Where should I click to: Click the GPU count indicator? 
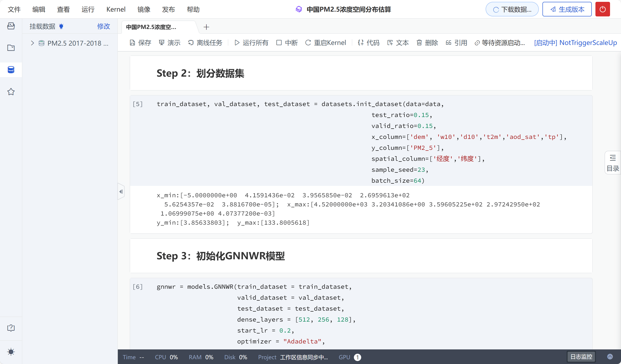(350, 357)
